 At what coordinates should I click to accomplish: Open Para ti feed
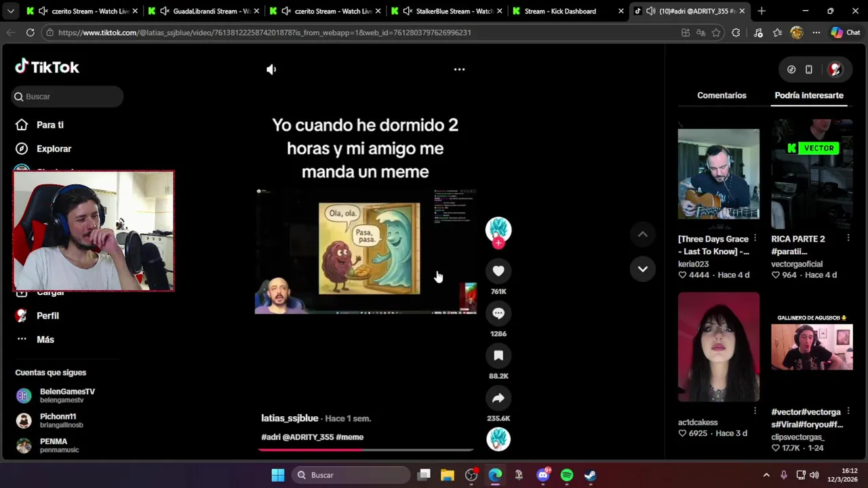click(x=50, y=125)
